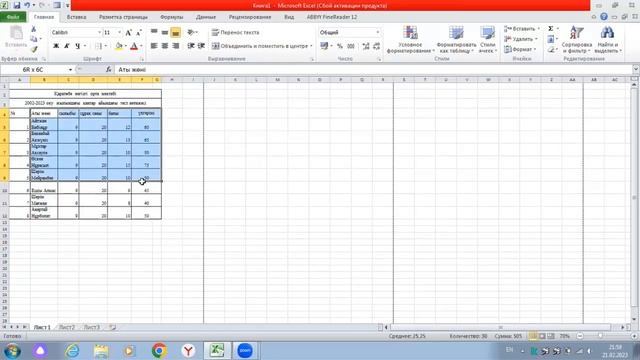Open Chrome from the taskbar
640x360 pixels.
point(159,351)
